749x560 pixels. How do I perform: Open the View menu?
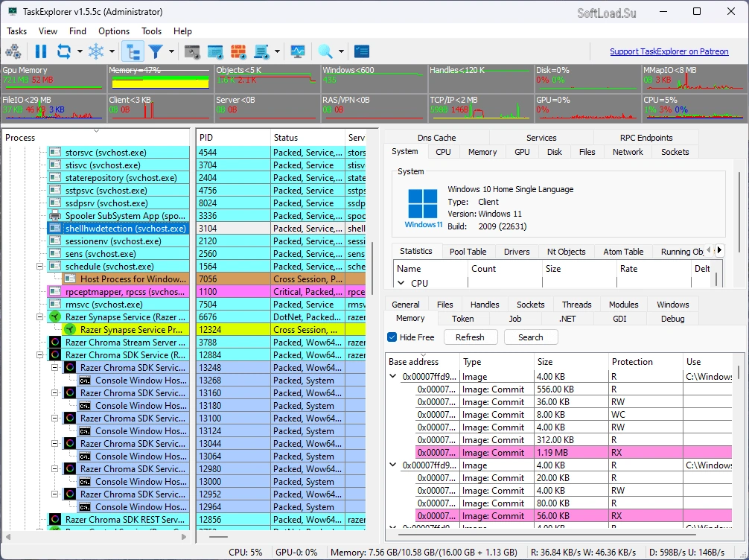tap(48, 31)
